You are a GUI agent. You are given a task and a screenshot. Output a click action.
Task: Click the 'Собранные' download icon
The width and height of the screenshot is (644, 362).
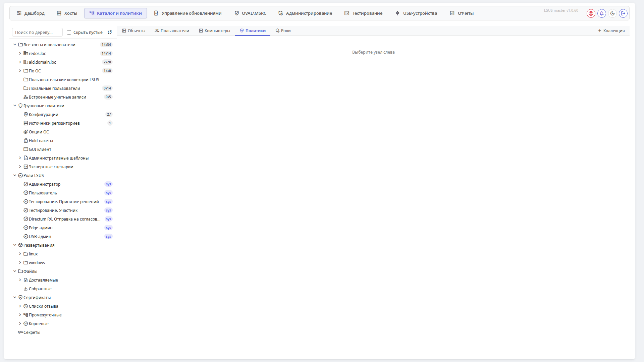point(26,289)
